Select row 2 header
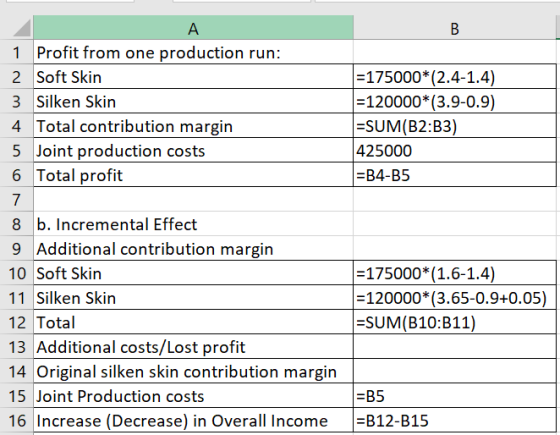 tap(16, 77)
